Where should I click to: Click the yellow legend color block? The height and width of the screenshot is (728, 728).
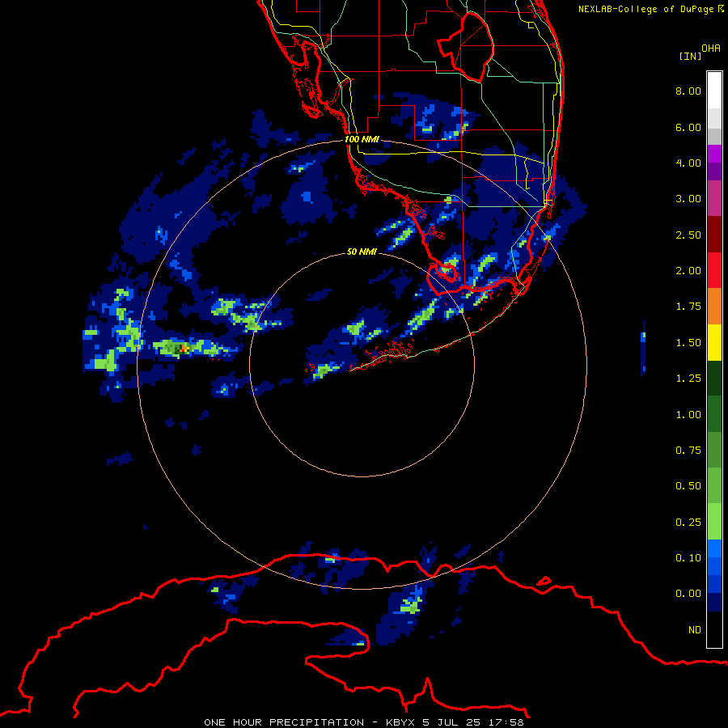[714, 342]
